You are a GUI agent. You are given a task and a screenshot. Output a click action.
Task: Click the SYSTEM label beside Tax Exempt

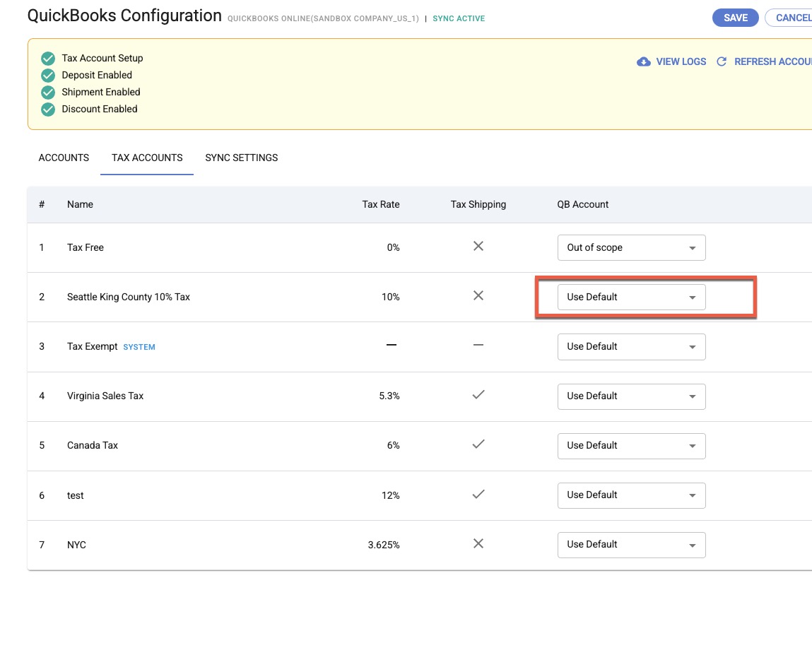(139, 347)
